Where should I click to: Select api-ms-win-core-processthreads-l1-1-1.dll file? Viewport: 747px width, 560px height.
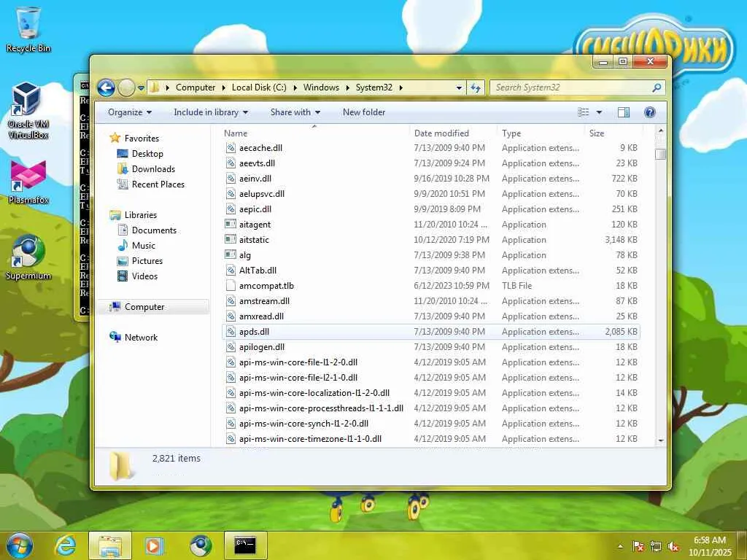(321, 408)
